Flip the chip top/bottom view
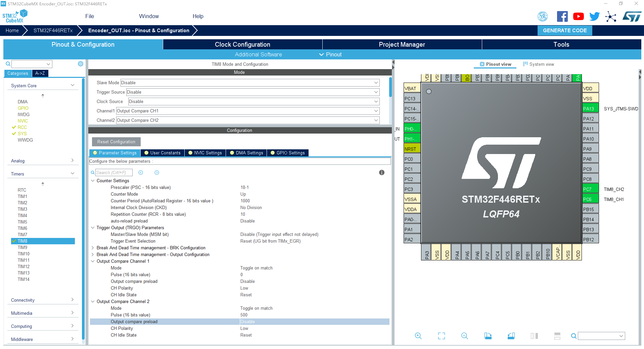The height and width of the screenshot is (349, 644). [534, 336]
